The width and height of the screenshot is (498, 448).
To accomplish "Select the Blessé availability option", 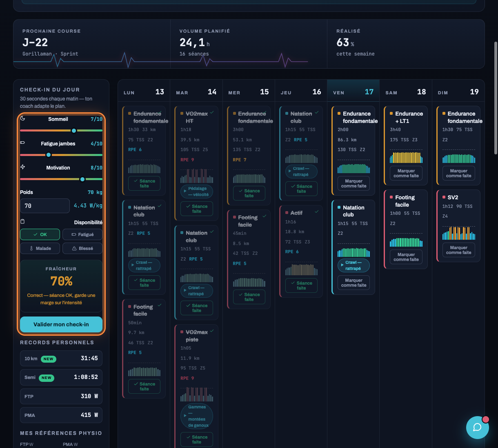I will (82, 248).
